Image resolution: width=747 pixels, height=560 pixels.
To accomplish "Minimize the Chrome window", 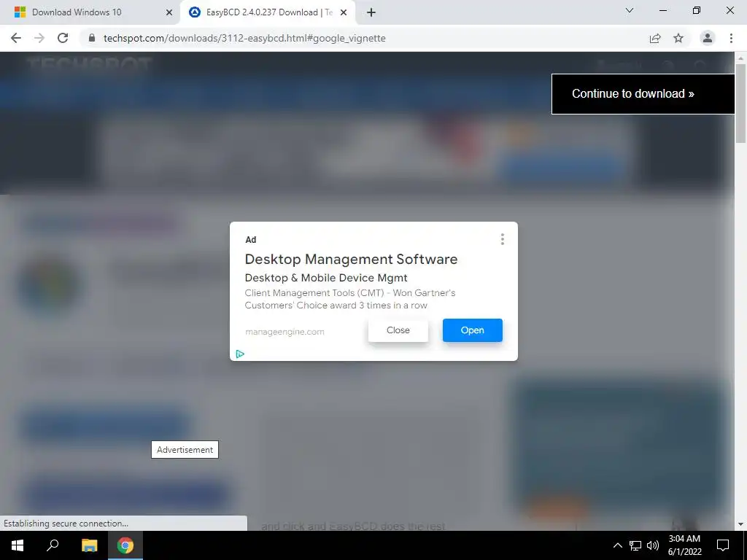I will pos(662,10).
